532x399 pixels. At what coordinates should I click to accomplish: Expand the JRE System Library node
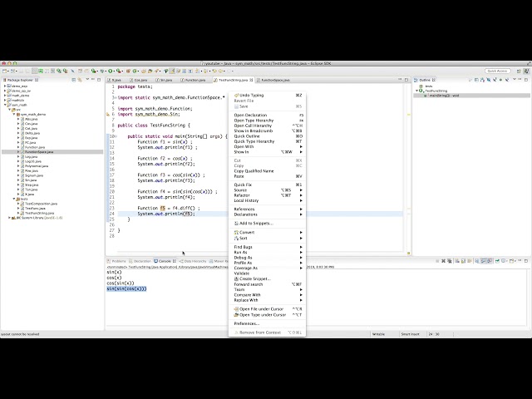(x=9, y=218)
